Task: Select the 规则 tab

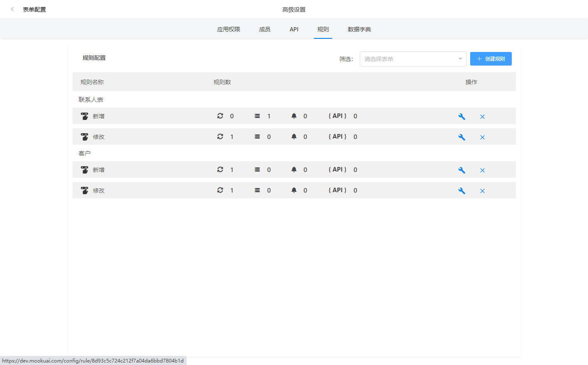Action: 323,29
